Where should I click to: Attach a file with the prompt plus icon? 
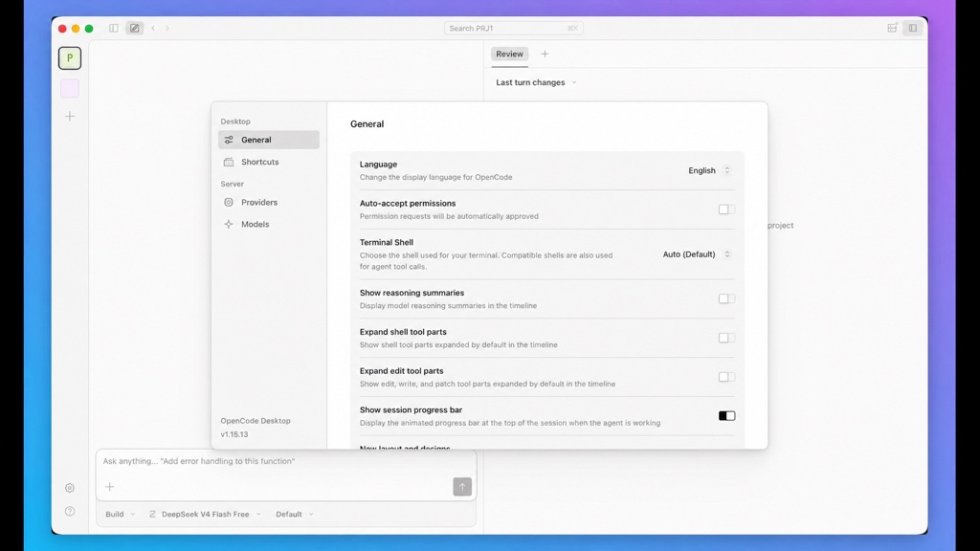pos(110,487)
